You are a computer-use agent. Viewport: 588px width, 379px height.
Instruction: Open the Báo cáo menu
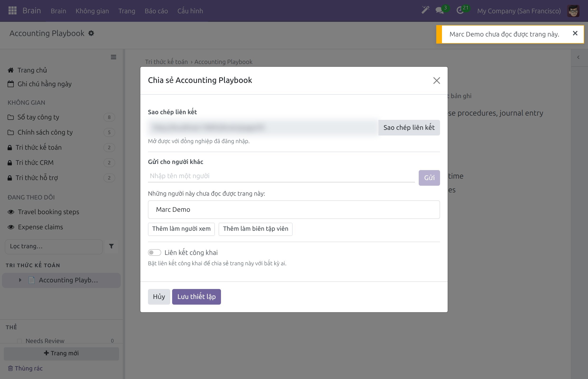[x=156, y=11]
